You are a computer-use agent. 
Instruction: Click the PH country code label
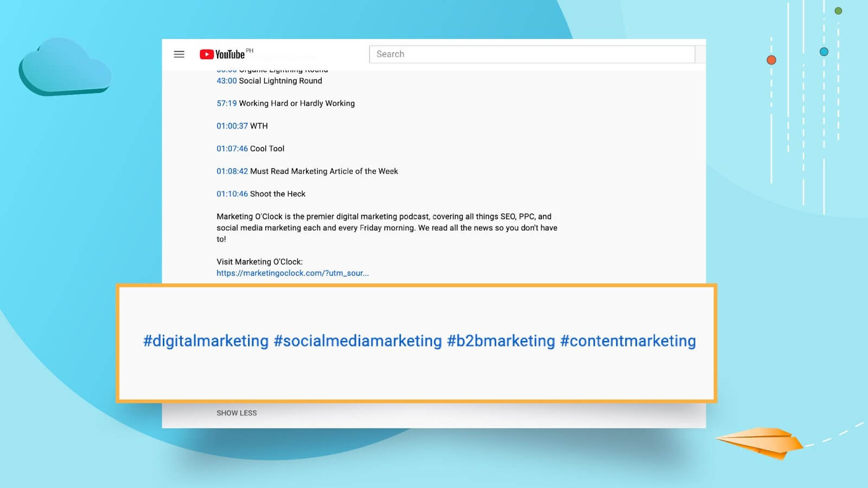click(250, 50)
